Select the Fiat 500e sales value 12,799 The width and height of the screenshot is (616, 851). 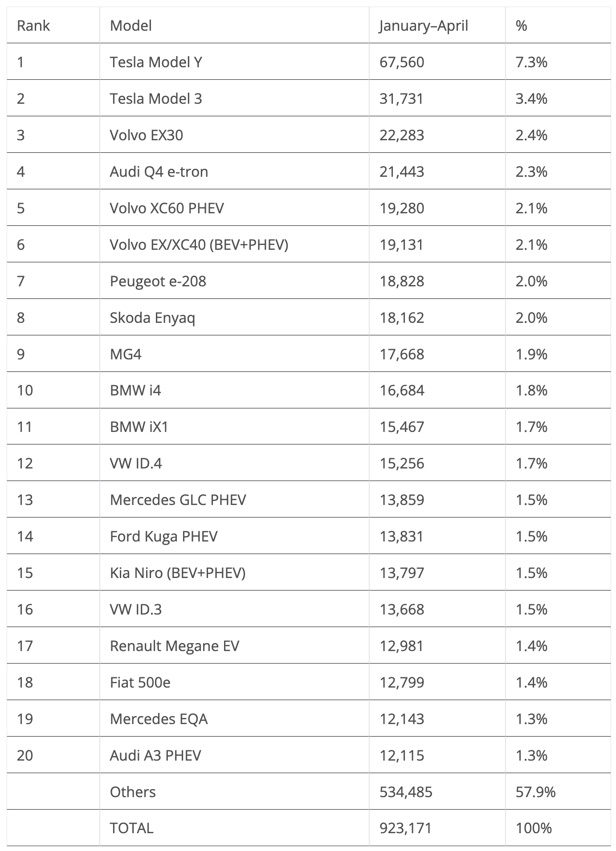coord(402,682)
